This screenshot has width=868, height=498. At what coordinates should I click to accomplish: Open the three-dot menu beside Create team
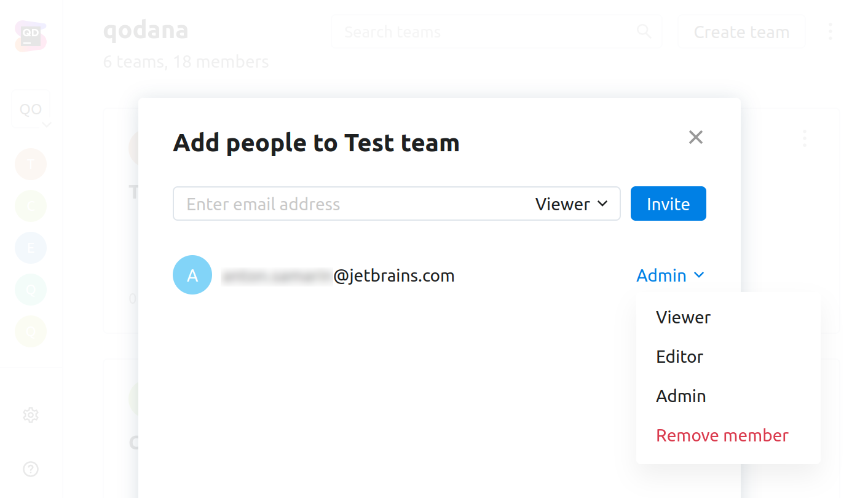[x=831, y=31]
